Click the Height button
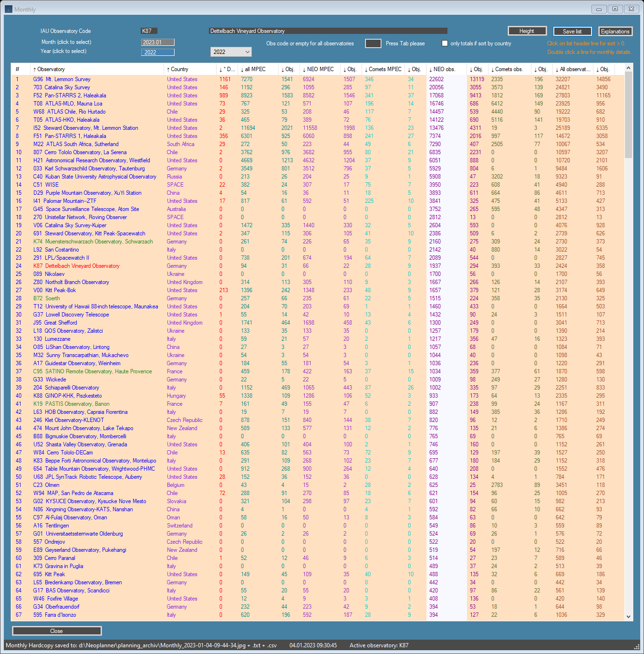Image resolution: width=644 pixels, height=654 pixels. 527,31
